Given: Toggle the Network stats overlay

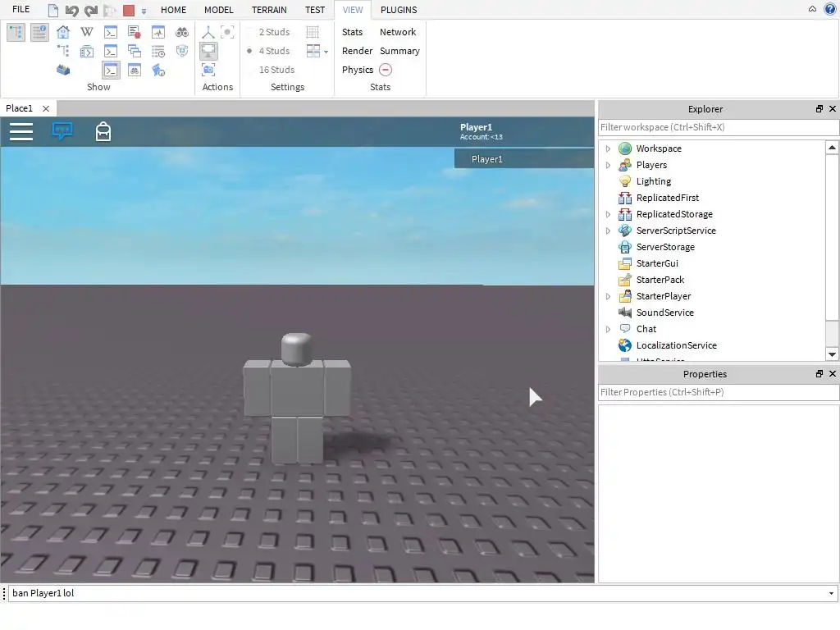Looking at the screenshot, I should point(398,32).
